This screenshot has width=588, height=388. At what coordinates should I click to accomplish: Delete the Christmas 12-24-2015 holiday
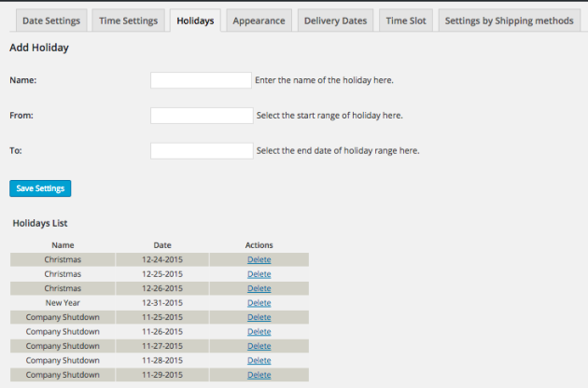click(x=259, y=259)
